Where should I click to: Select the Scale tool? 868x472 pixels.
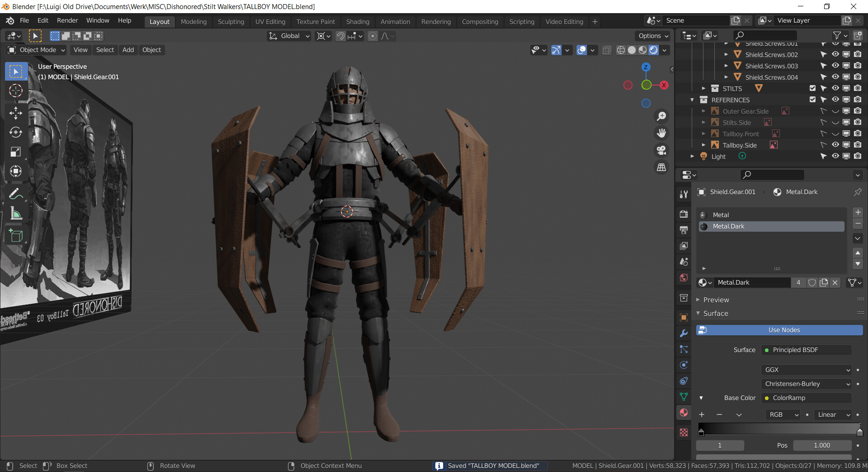16,152
